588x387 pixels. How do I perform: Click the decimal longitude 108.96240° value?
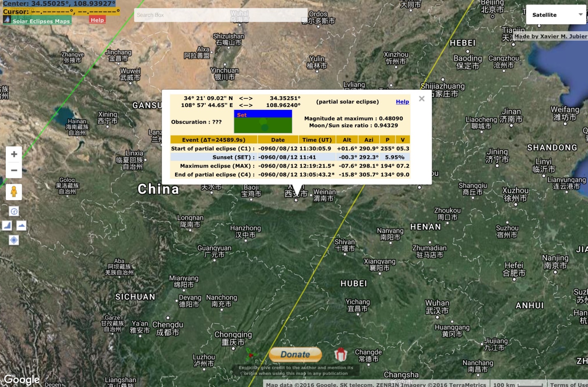(x=283, y=105)
